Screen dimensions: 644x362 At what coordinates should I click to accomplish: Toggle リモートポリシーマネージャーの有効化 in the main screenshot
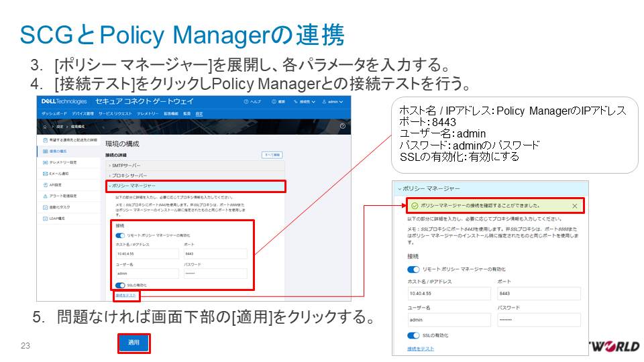point(120,235)
